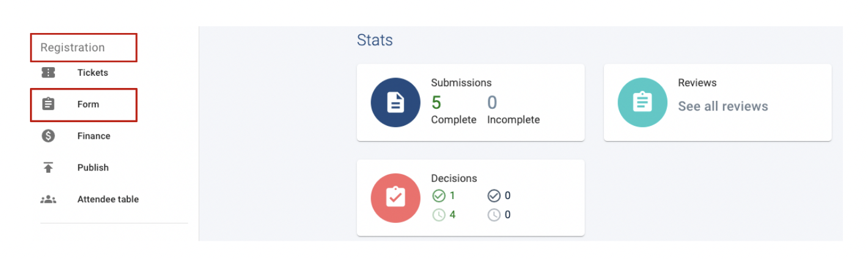Screen dimensions: 868x259
Task: Go to the Finance section
Action: [94, 136]
